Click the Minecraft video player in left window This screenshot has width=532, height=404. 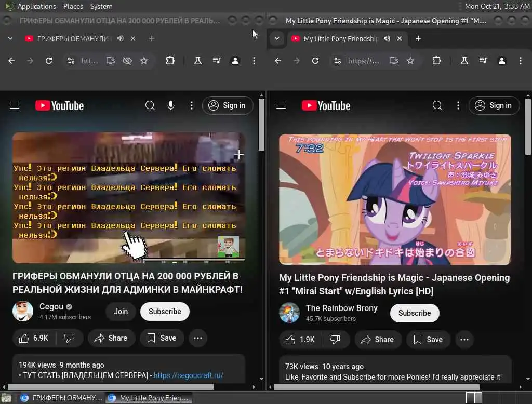click(x=129, y=198)
